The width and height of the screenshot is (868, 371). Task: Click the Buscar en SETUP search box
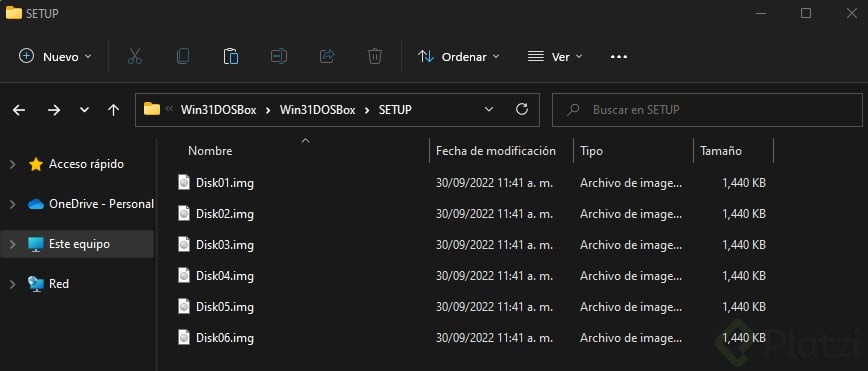pyautogui.click(x=707, y=110)
